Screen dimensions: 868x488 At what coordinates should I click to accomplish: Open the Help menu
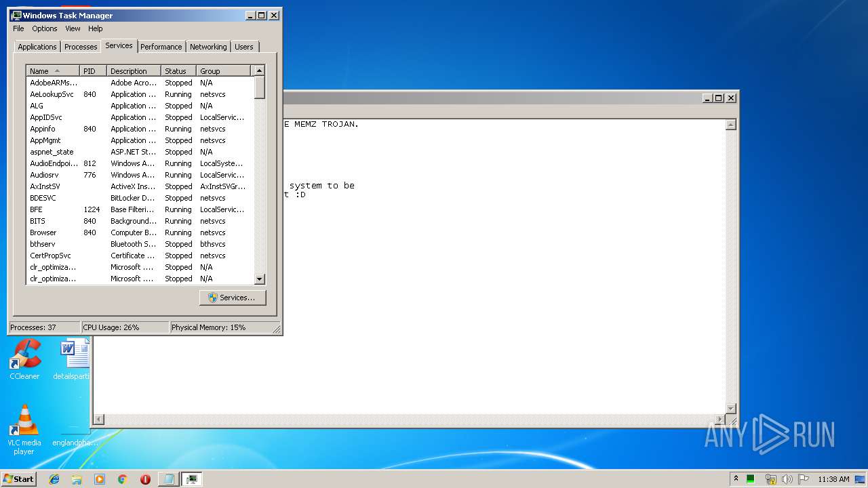point(95,28)
